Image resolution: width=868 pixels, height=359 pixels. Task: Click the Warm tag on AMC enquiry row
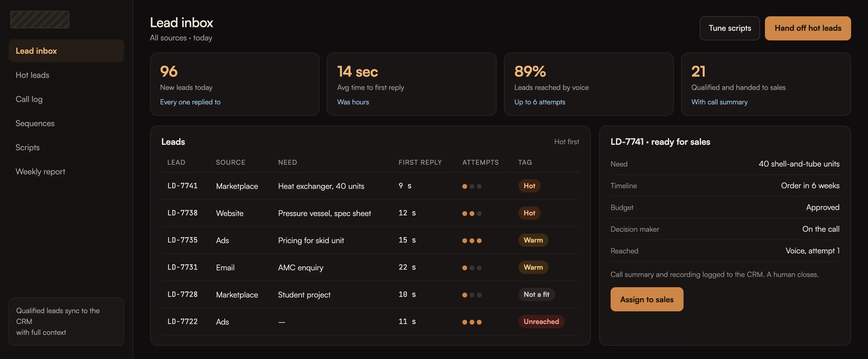coord(533,267)
